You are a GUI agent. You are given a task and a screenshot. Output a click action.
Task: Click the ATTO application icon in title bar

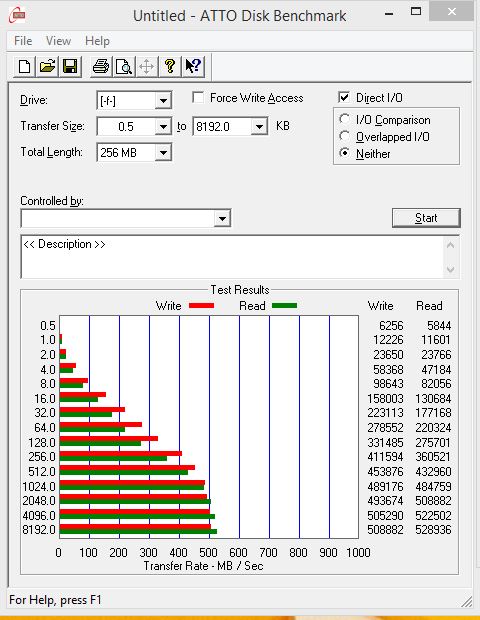[x=17, y=15]
